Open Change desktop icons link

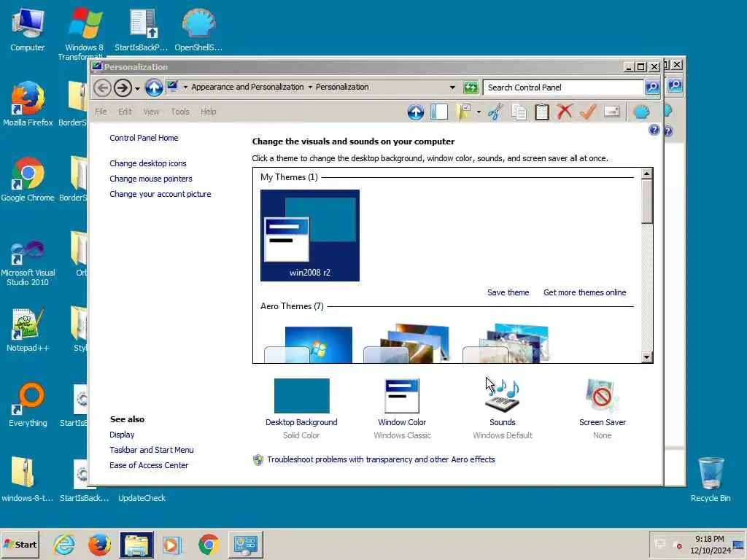tap(148, 163)
